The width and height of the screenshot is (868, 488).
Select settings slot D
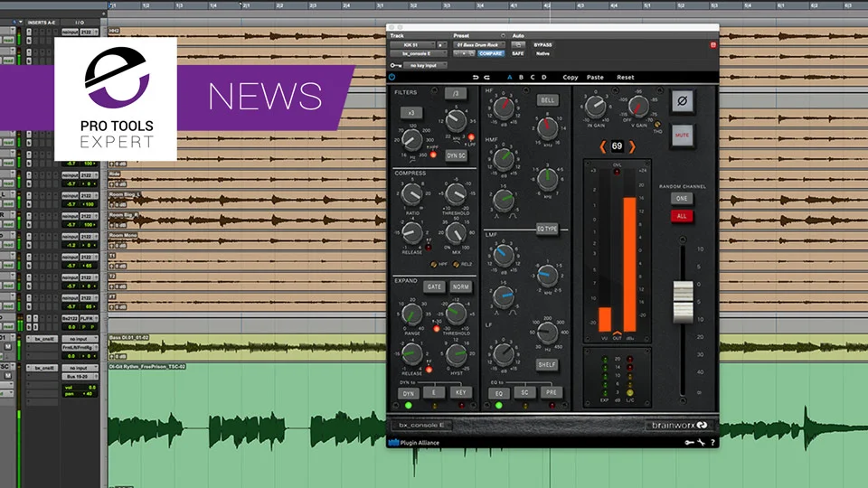tap(544, 78)
